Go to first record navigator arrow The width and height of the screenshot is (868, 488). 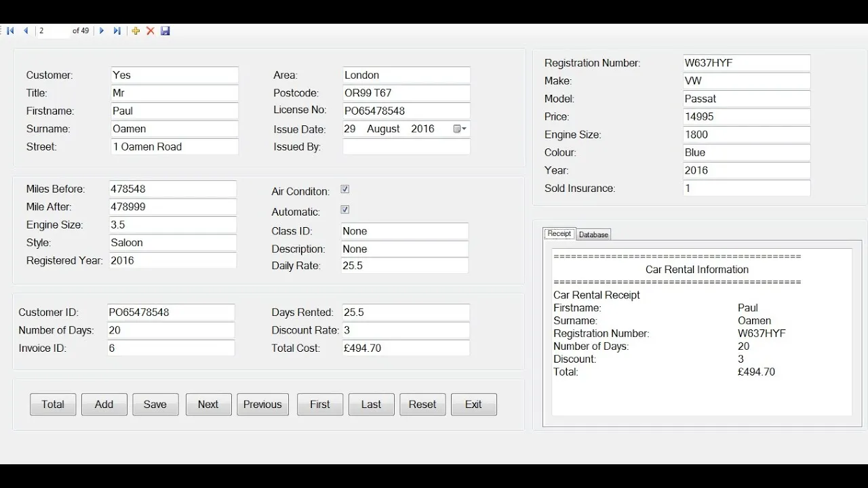(10, 30)
